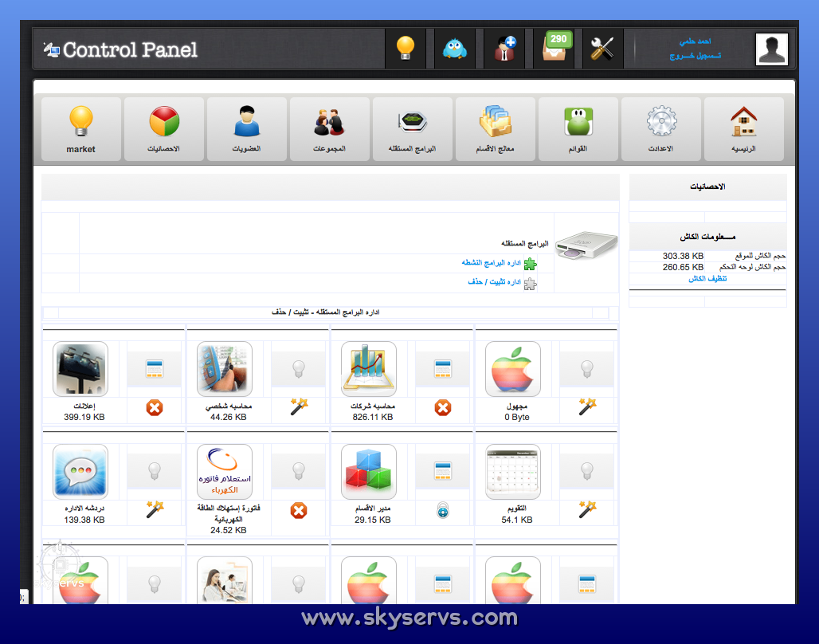This screenshot has height=644, width=819.
Task: Open the blue bird icon in header
Action: point(455,49)
